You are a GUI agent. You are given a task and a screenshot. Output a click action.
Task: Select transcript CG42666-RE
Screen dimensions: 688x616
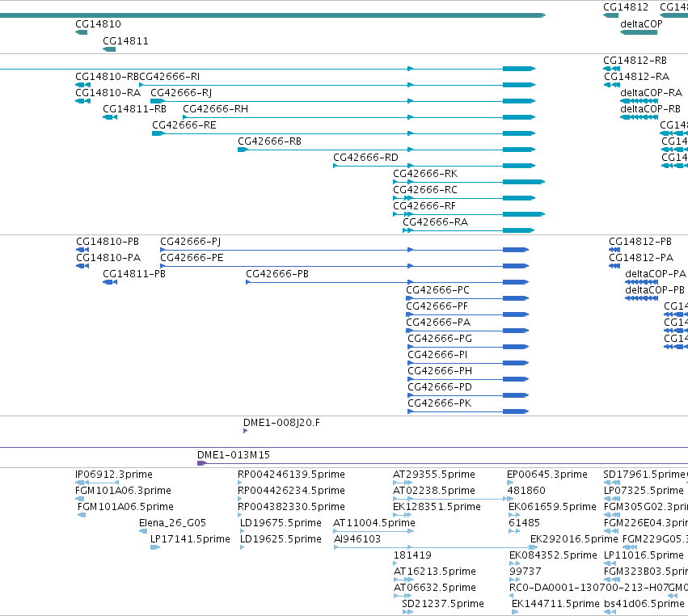coord(184,125)
